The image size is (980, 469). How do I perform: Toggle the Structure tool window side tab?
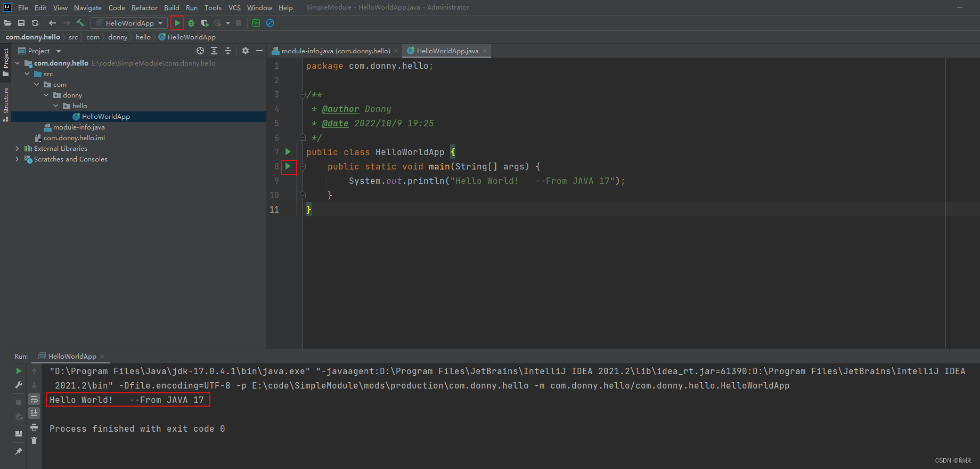pyautogui.click(x=6, y=104)
